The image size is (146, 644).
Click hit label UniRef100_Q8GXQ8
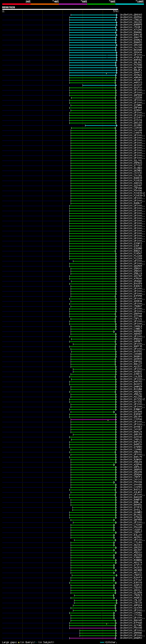(131, 45)
